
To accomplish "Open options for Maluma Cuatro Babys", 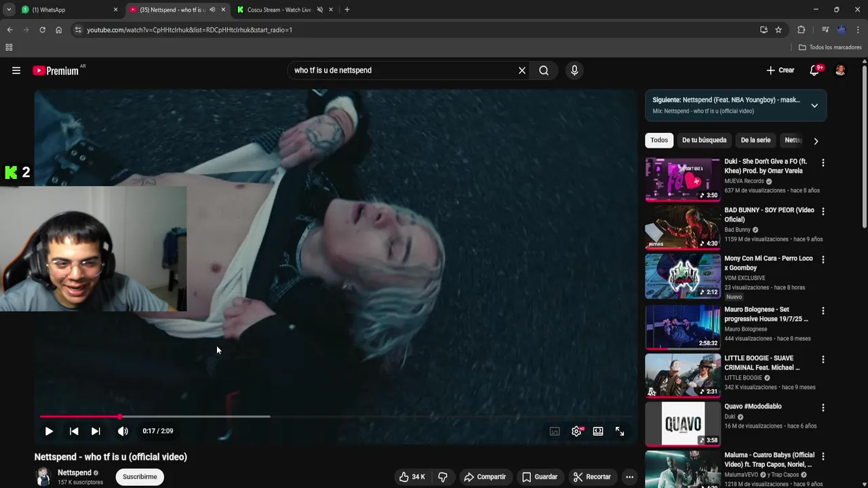I will click(x=823, y=456).
